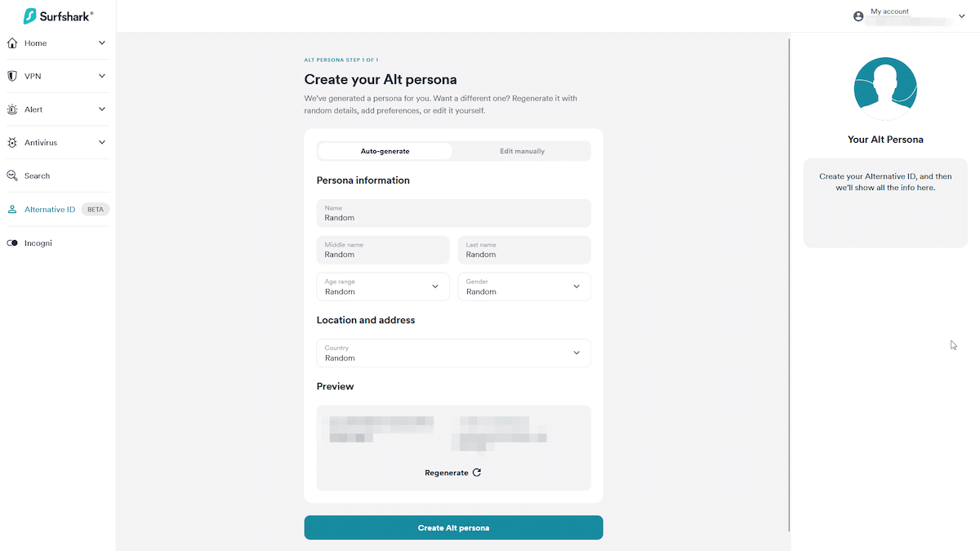Click the VPN shield icon
980x551 pixels.
[12, 76]
